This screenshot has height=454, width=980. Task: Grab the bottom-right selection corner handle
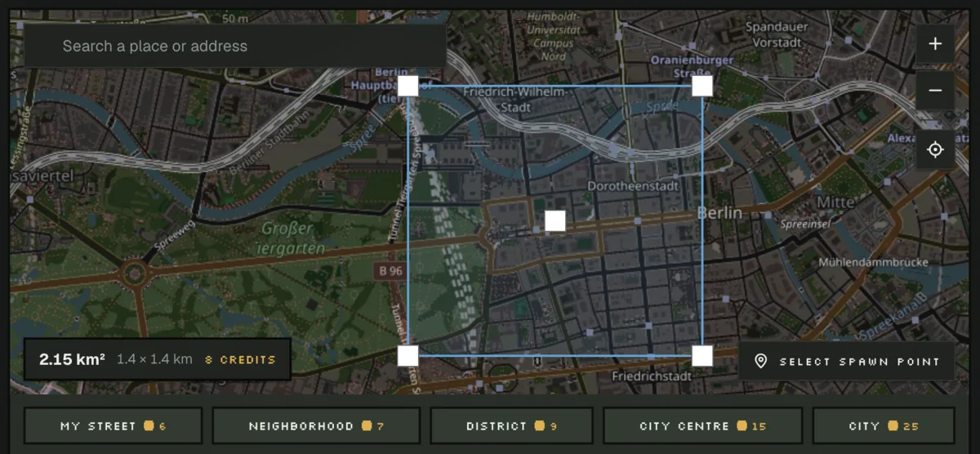click(x=702, y=356)
